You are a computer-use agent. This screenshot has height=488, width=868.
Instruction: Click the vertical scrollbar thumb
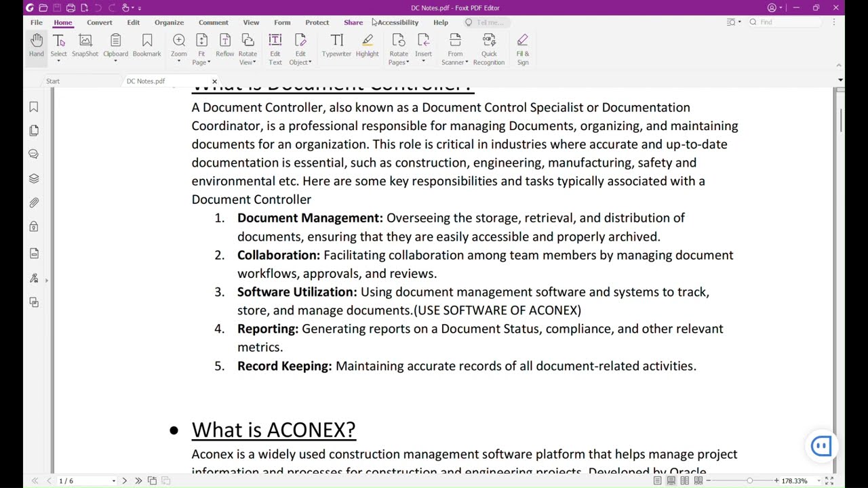click(x=841, y=121)
